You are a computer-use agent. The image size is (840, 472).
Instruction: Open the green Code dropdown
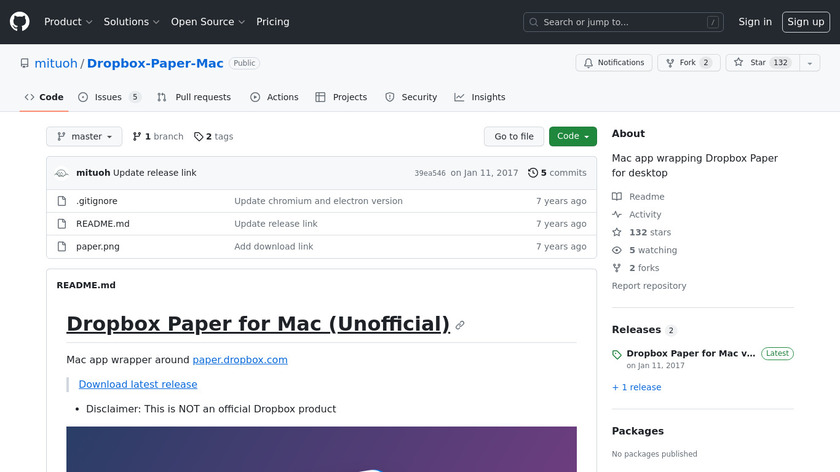click(x=573, y=136)
